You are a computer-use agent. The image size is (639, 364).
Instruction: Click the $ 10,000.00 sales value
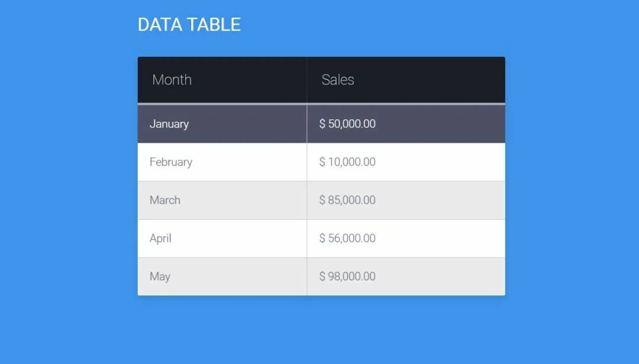click(x=347, y=162)
